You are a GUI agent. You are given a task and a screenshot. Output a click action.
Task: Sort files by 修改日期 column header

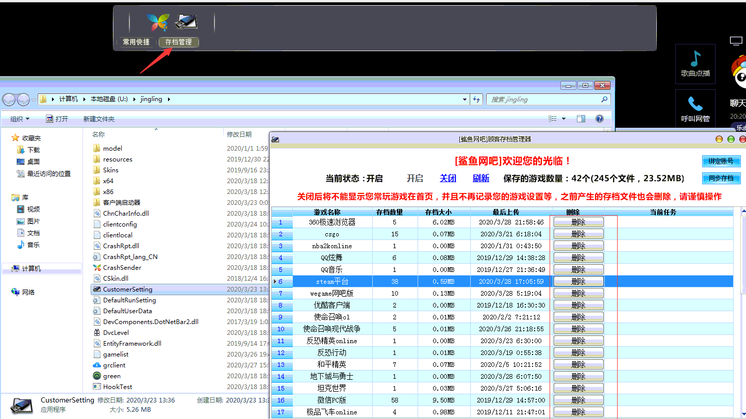[x=239, y=134]
